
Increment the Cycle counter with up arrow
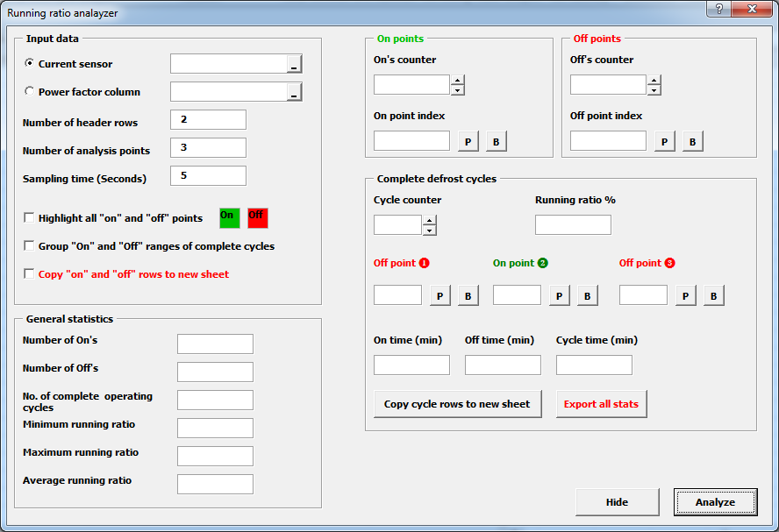click(x=428, y=220)
